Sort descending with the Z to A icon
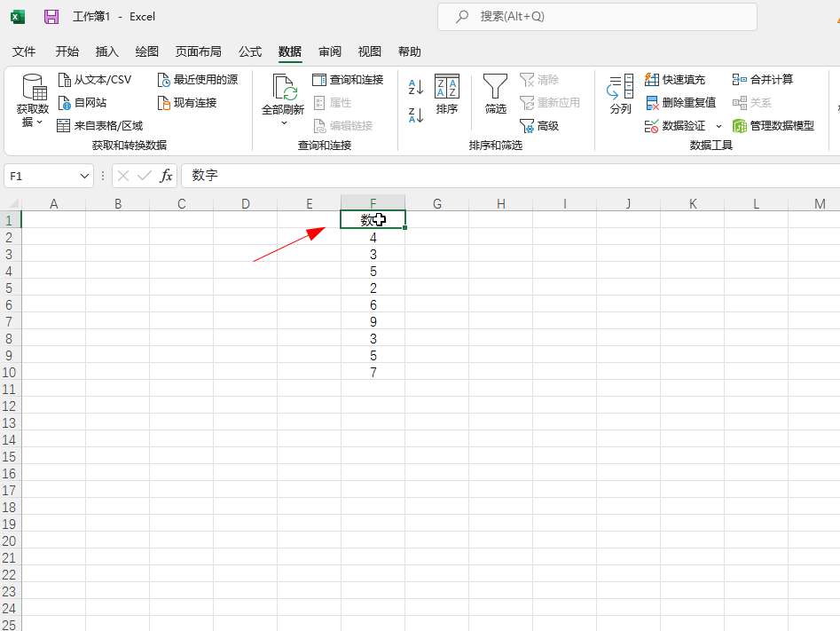The height and width of the screenshot is (631, 840). tap(415, 114)
